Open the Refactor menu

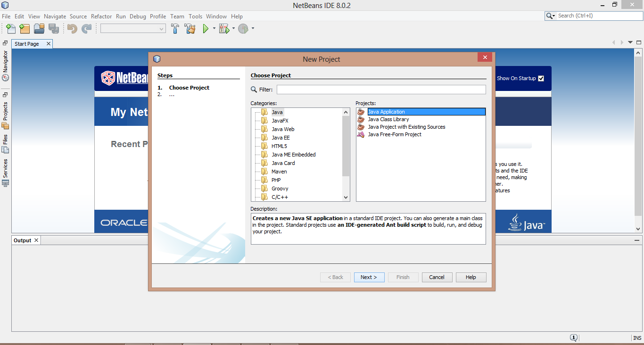[101, 16]
